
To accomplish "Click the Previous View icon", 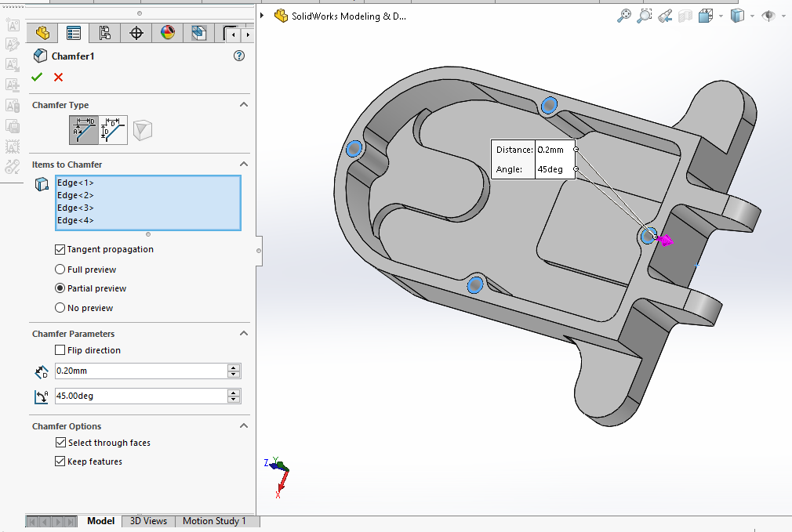I will pyautogui.click(x=665, y=16).
